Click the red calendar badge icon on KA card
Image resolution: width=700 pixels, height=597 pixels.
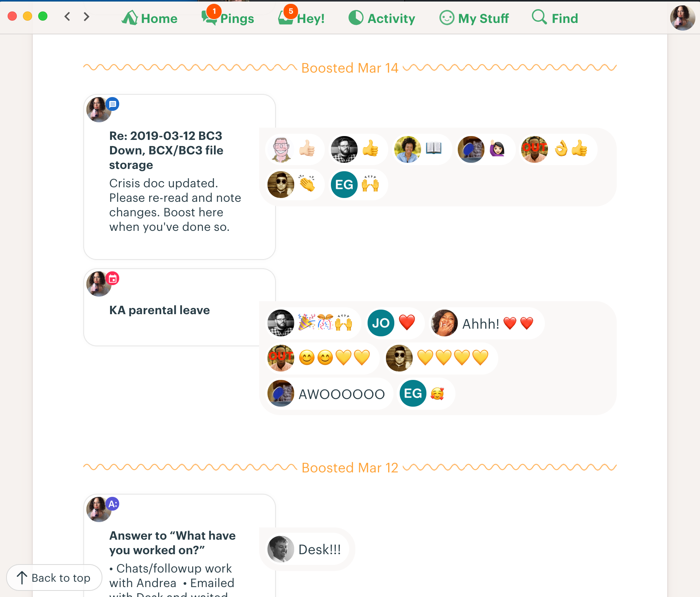(x=112, y=279)
